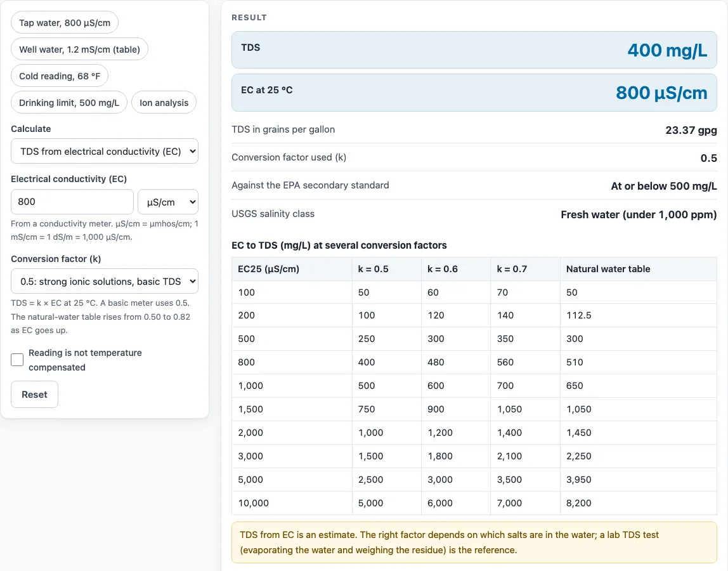The width and height of the screenshot is (728, 571).
Task: Click the 'At or below 500 mg/L' result
Action: pos(664,187)
